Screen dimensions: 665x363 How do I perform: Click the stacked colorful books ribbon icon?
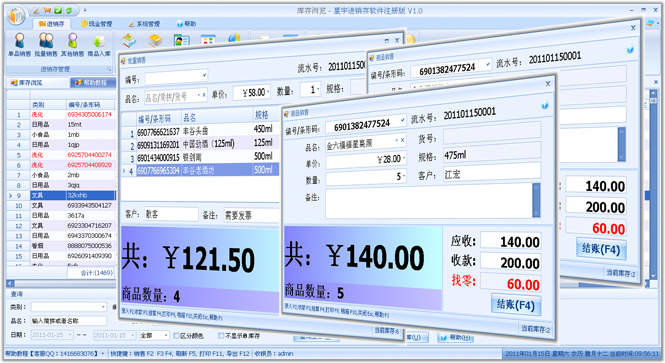click(x=129, y=40)
